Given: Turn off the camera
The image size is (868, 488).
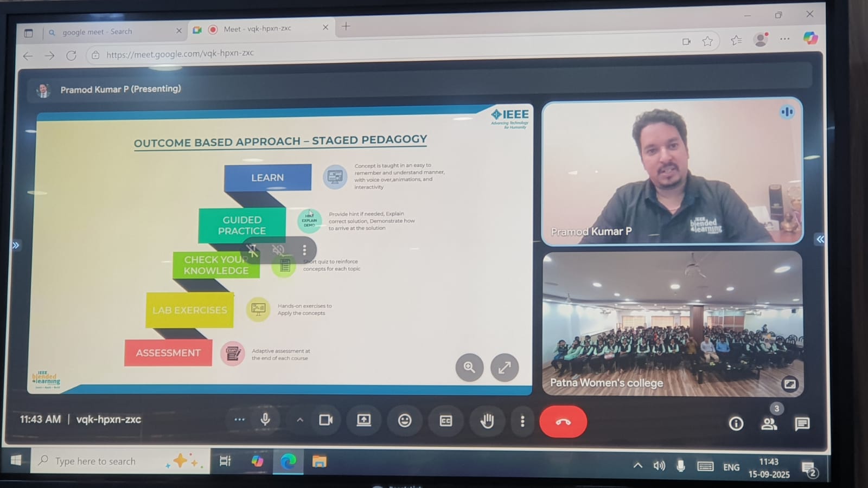Looking at the screenshot, I should (x=325, y=420).
